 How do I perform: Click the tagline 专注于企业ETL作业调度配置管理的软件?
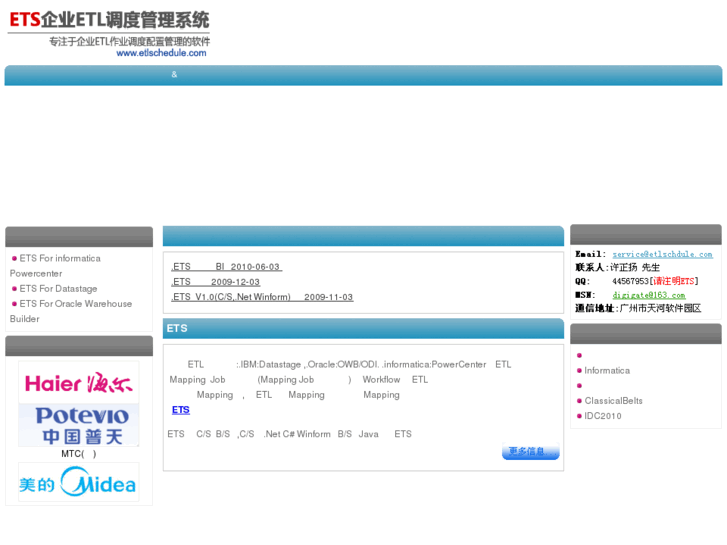pyautogui.click(x=129, y=42)
